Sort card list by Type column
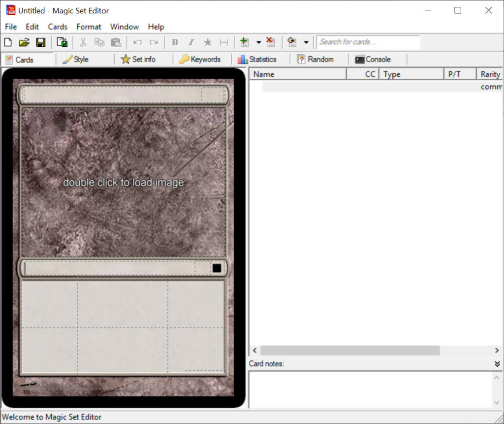The height and width of the screenshot is (424, 504). (411, 74)
